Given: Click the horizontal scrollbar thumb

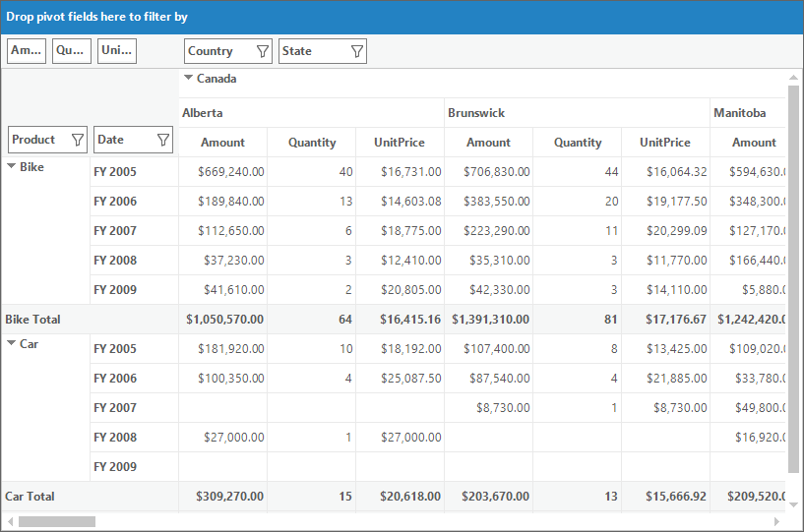Looking at the screenshot, I should point(57,522).
